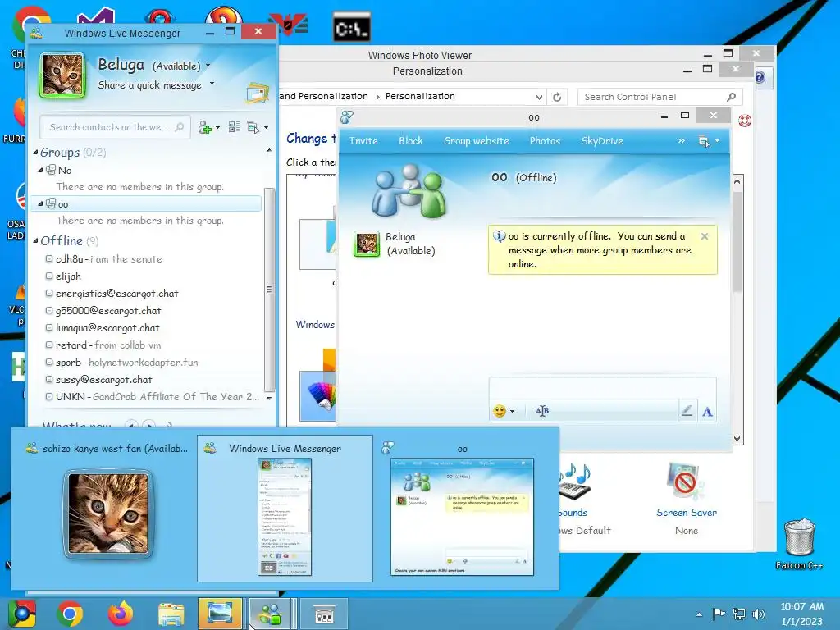Expand the add contact dropdown arrow
The height and width of the screenshot is (630, 840).
tap(217, 127)
